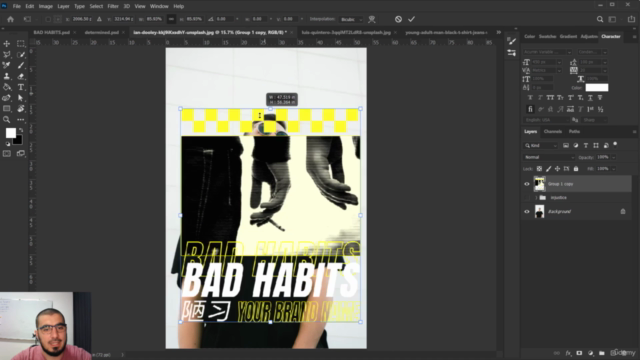Open the layer blend mode Normal dropdown
Screen dimensions: 640x360
549,157
